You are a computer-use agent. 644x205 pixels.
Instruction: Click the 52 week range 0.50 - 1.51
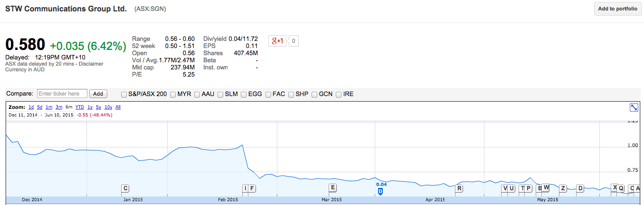180,46
